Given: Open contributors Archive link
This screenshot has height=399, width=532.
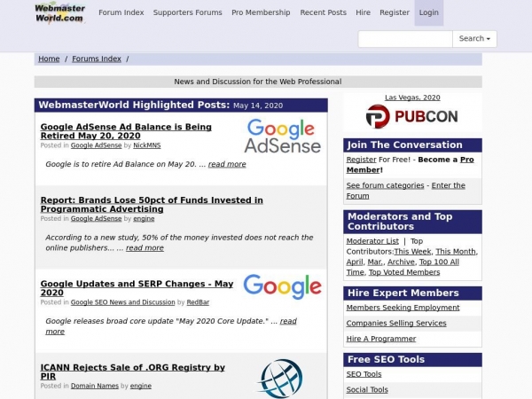Looking at the screenshot, I should (401, 262).
